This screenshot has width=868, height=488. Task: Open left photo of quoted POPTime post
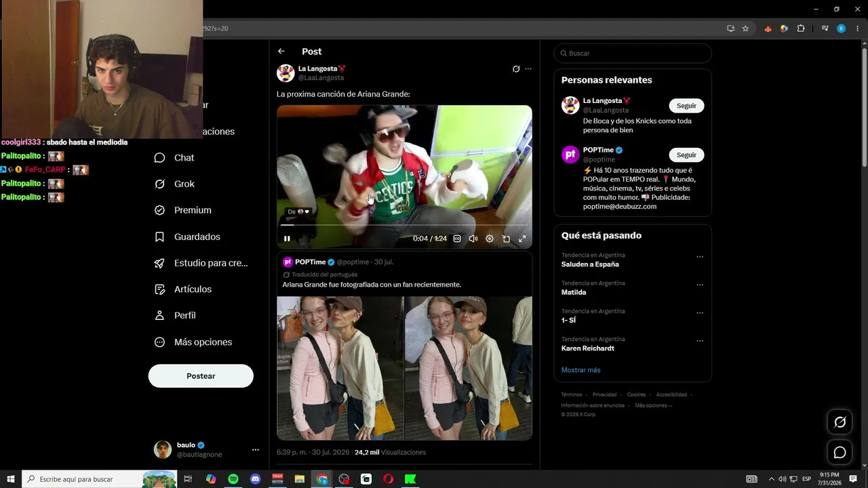[340, 368]
